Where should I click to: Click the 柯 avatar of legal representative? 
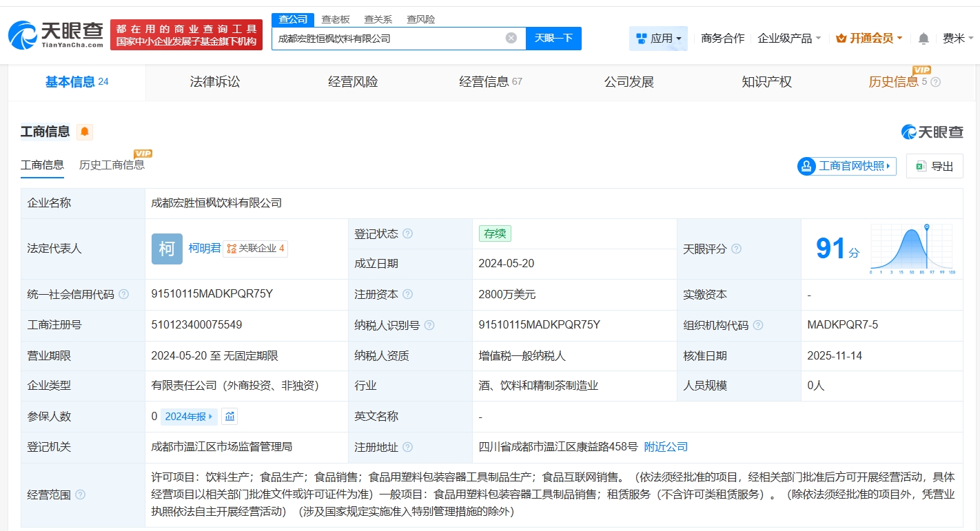[167, 249]
